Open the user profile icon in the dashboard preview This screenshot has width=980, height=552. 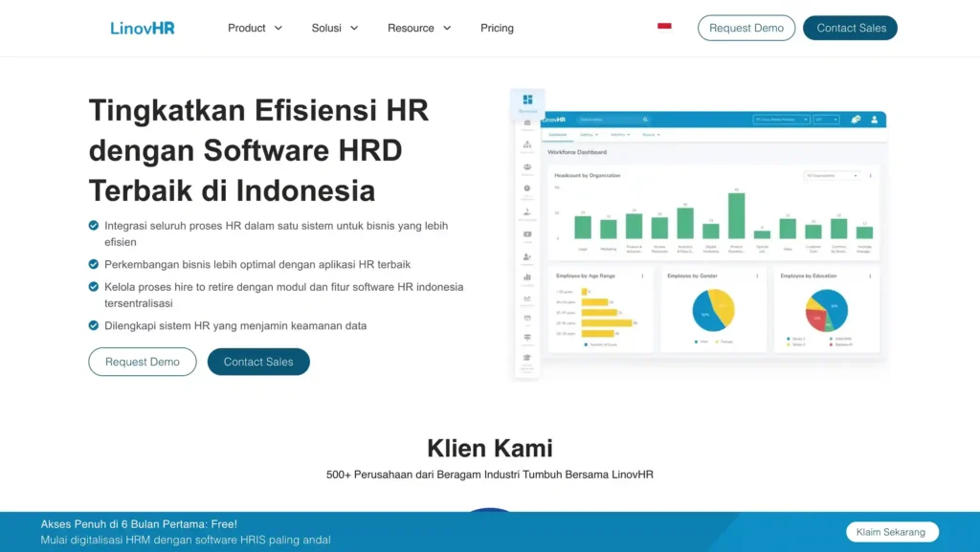pyautogui.click(x=875, y=120)
